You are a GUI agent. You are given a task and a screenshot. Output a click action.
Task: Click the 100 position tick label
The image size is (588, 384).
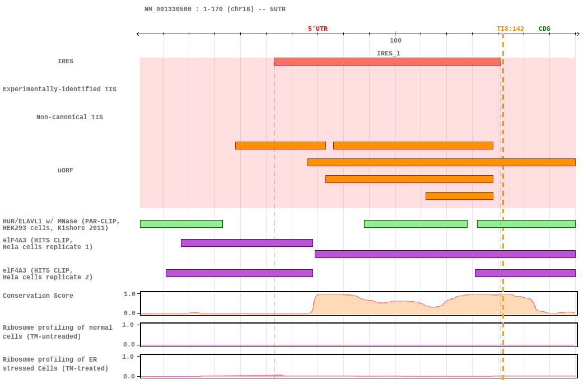(395, 40)
